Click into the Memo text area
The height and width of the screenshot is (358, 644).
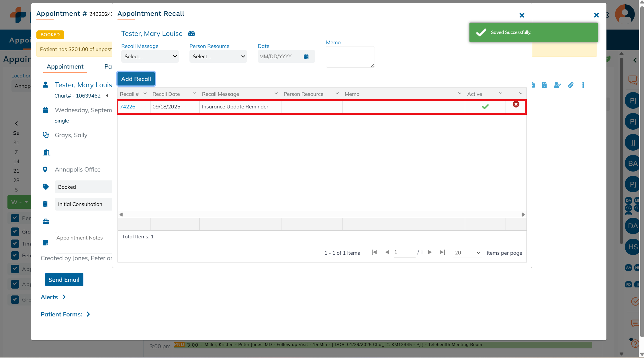pos(350,57)
